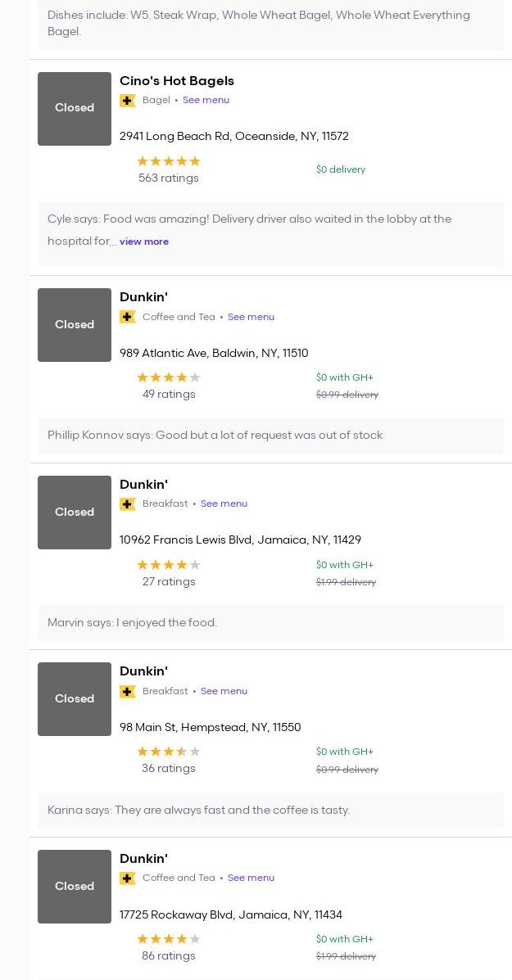Viewport: 512px width, 980px height.
Task: Open See menu for Dunkin' on Atlantic Ave
Action: pos(251,317)
